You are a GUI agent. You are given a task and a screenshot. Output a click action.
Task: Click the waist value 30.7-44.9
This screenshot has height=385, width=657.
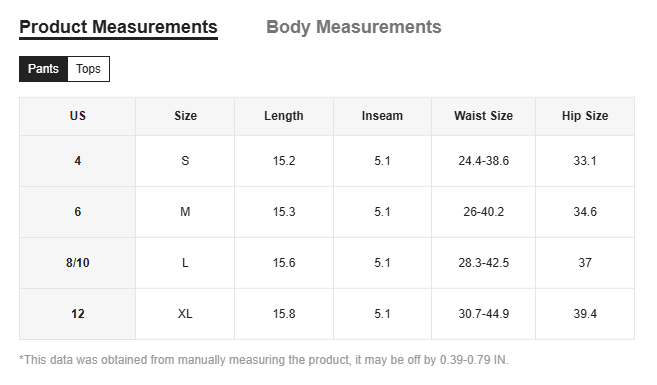484,314
